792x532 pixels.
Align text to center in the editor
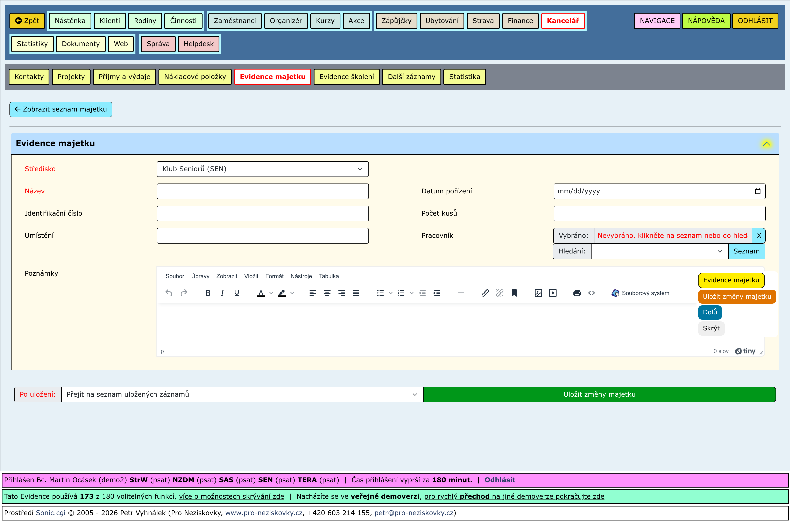coord(327,293)
